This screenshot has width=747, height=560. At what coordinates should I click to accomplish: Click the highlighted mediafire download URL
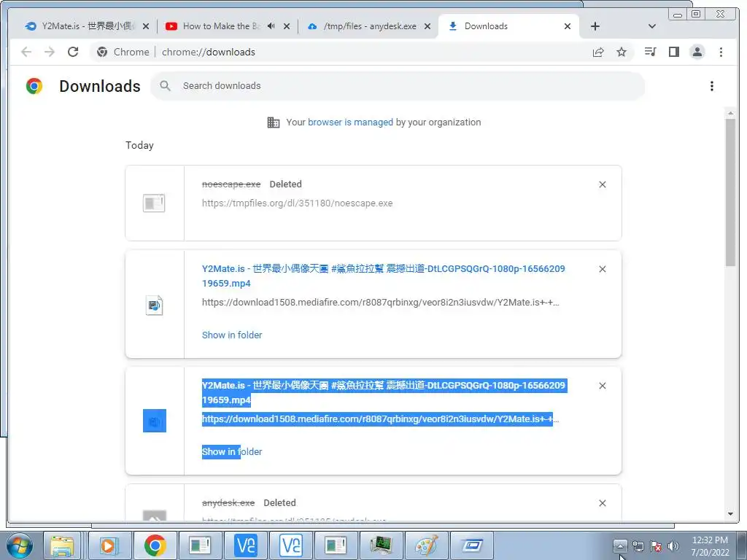click(x=380, y=419)
